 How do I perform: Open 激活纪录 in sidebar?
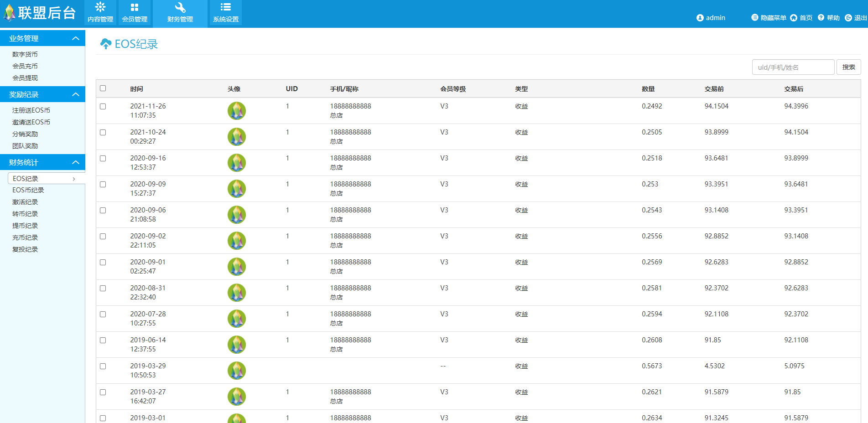[25, 202]
